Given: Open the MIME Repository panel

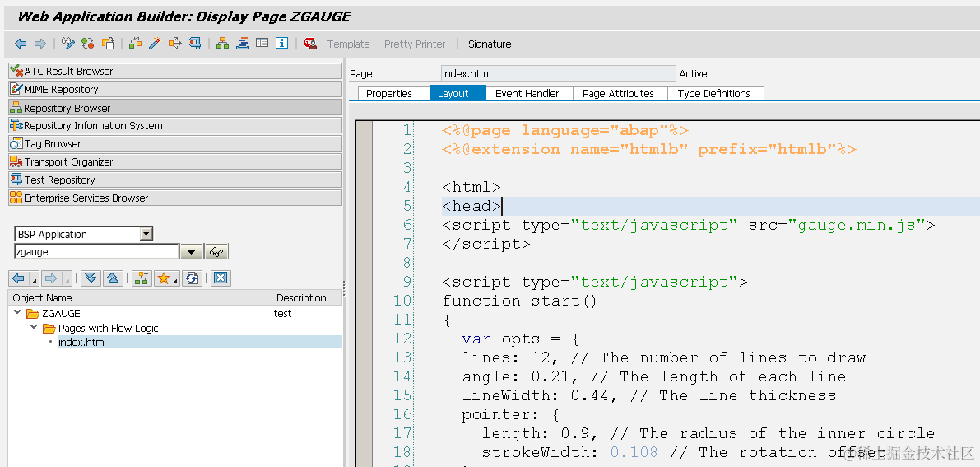Looking at the screenshot, I should (x=175, y=89).
